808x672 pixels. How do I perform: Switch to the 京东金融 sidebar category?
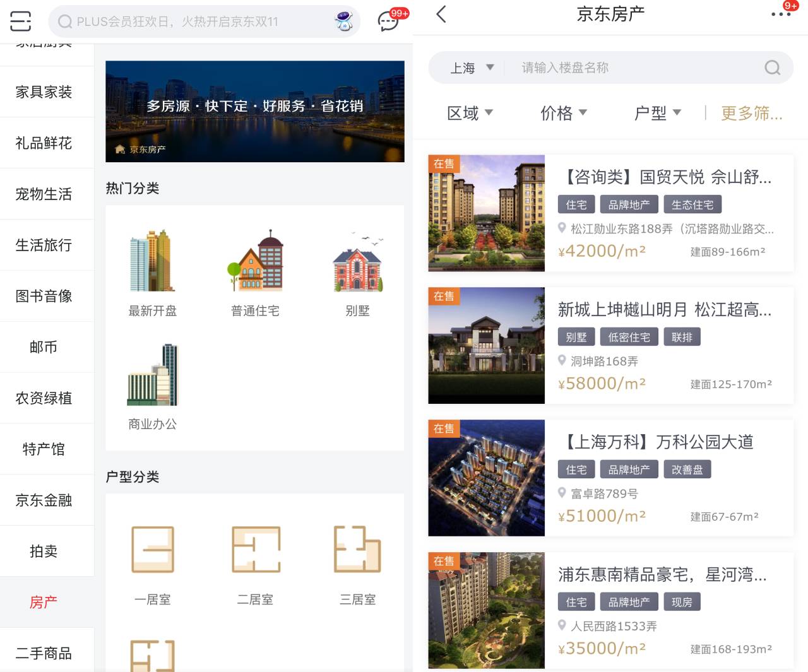pyautogui.click(x=44, y=500)
